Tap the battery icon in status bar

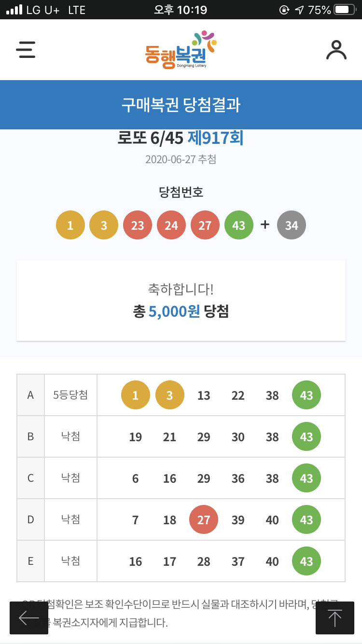point(345,10)
